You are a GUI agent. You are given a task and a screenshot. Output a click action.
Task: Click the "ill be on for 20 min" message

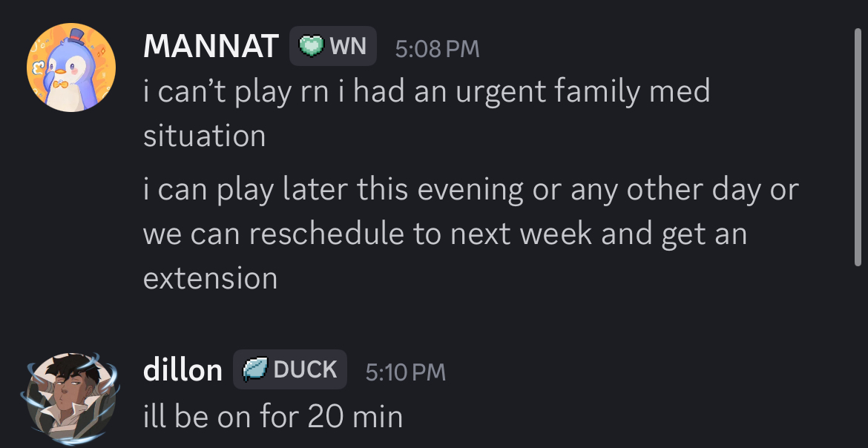[x=272, y=416]
